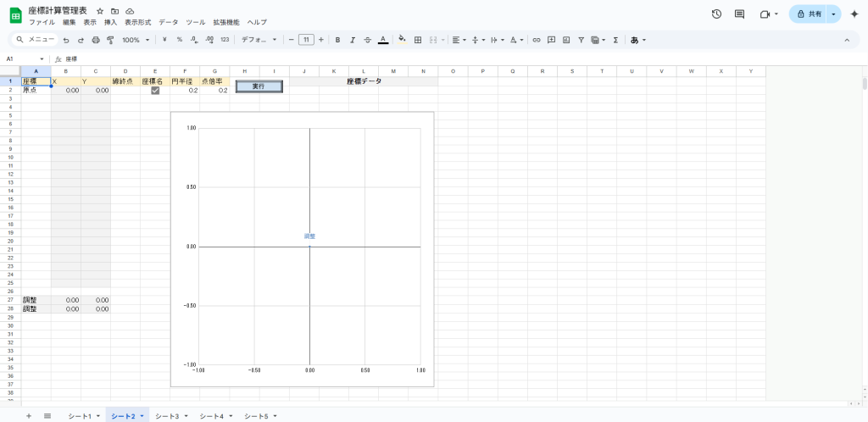868x422 pixels.
Task: Open horizontal align dropdown
Action: [x=459, y=40]
